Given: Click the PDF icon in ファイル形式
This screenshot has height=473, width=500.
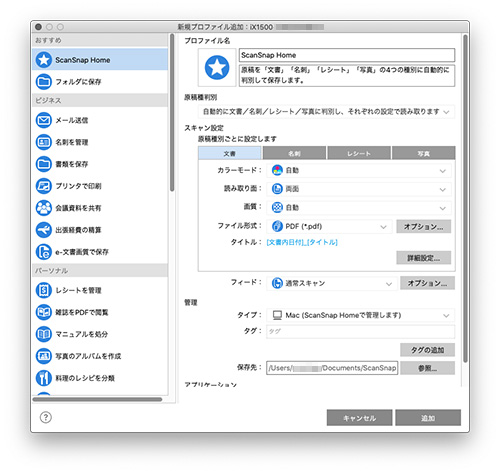Looking at the screenshot, I should (277, 226).
